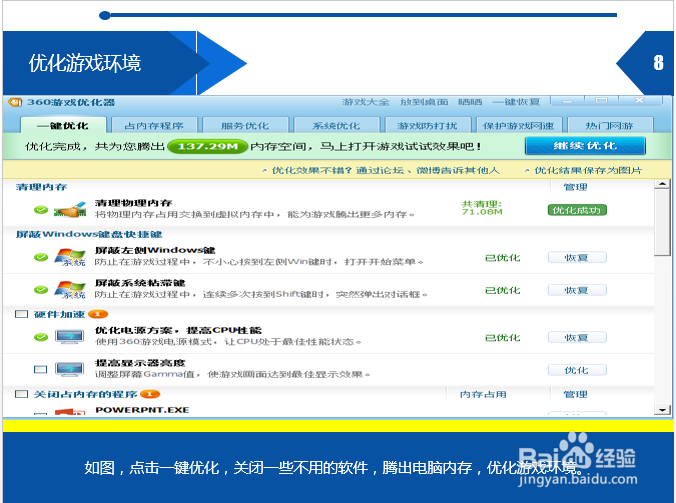This screenshot has width=676, height=503.
Task: Switch to the 系统优化 tab
Action: pos(336,125)
